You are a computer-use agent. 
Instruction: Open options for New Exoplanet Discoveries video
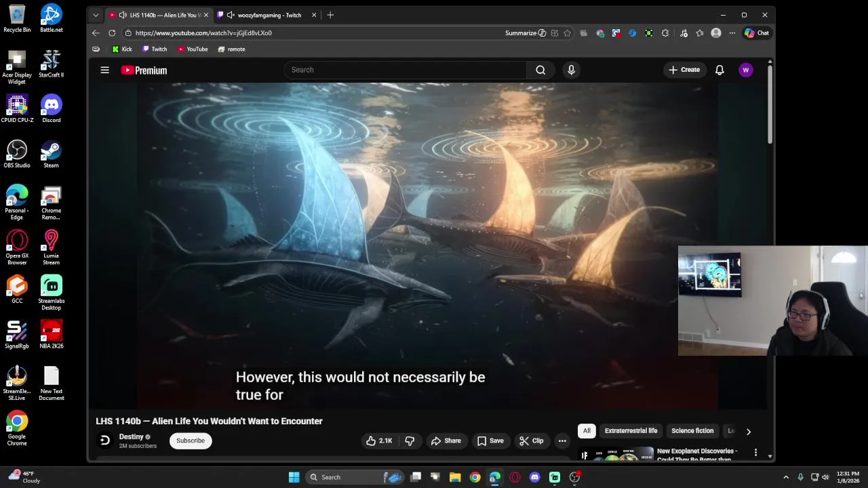755,452
